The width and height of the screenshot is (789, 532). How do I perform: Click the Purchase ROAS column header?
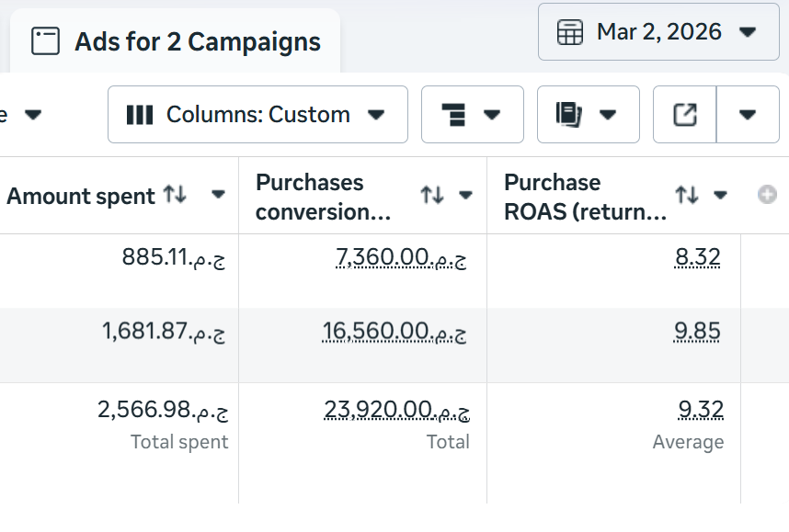tap(586, 197)
